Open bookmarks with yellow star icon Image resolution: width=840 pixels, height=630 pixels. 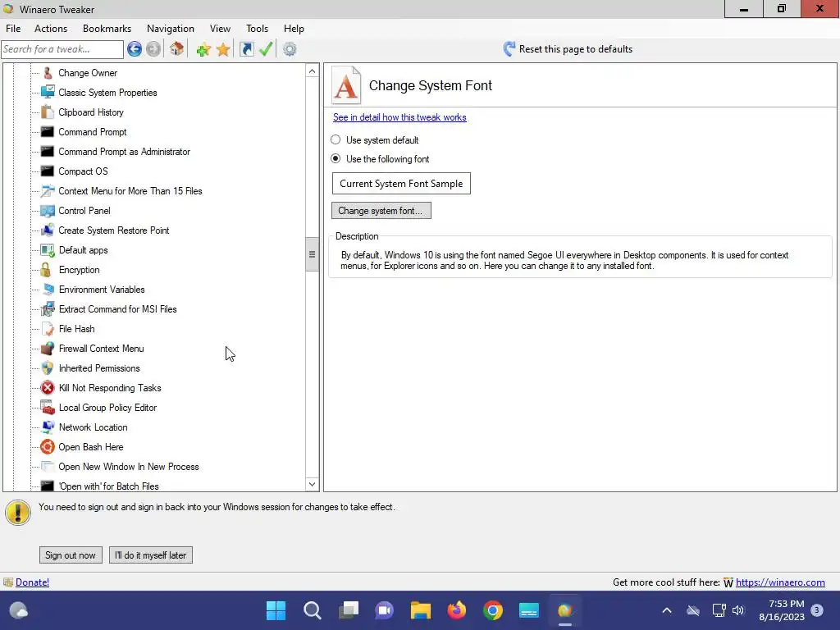(223, 50)
